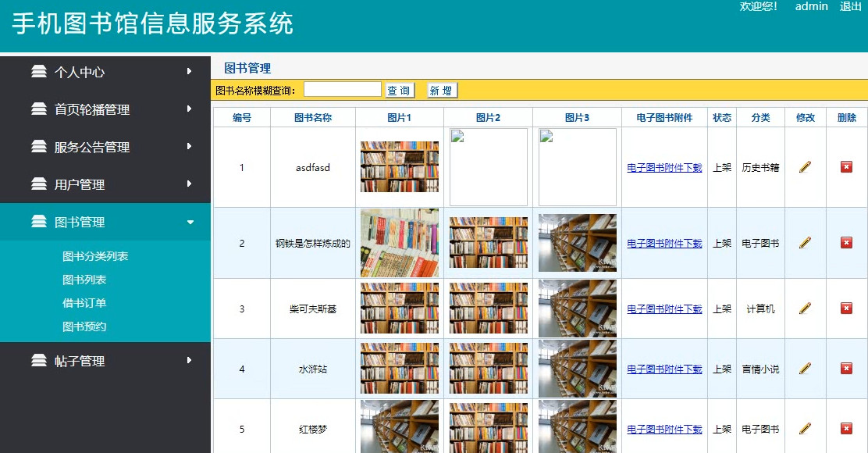The image size is (868, 453).
Task: Click 电子图书附件下载 link in 柴可夫斯基 row
Action: tap(664, 309)
